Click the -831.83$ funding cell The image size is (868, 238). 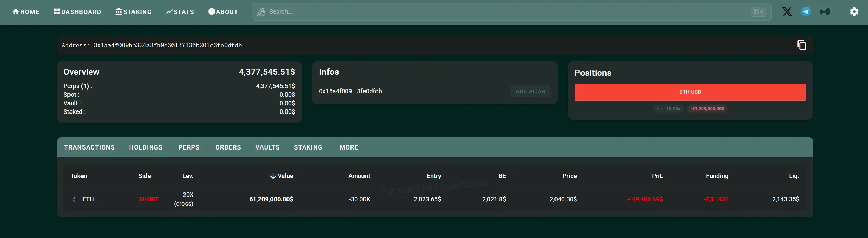[716, 199]
